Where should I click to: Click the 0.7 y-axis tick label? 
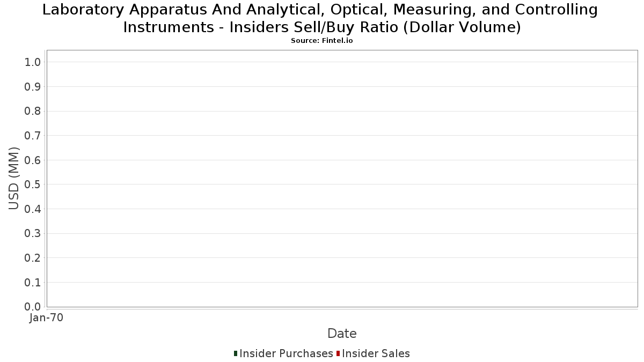[33, 136]
